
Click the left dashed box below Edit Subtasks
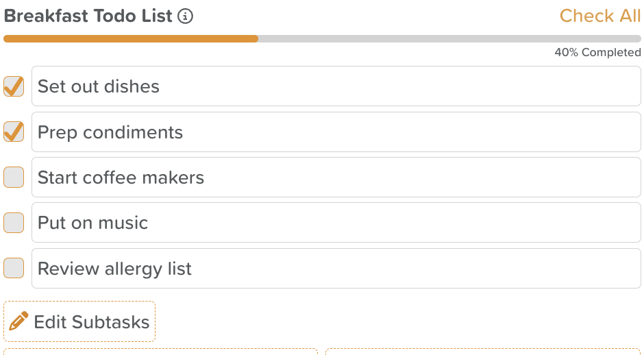(x=160, y=352)
